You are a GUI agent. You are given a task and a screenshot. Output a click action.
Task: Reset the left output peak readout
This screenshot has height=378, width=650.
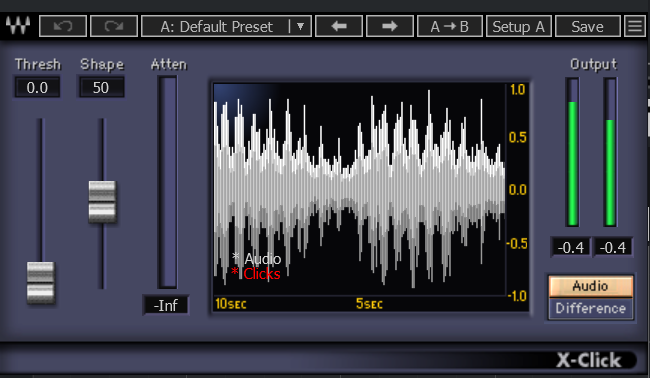click(571, 247)
